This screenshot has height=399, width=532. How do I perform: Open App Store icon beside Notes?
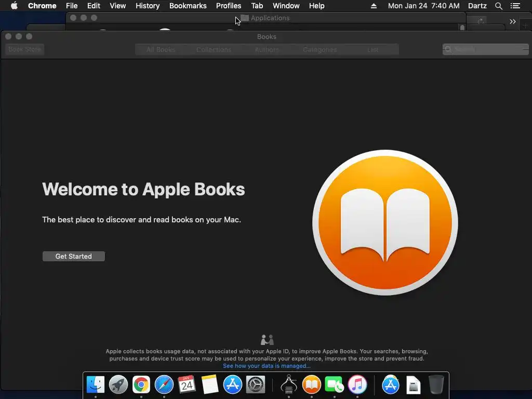point(232,384)
